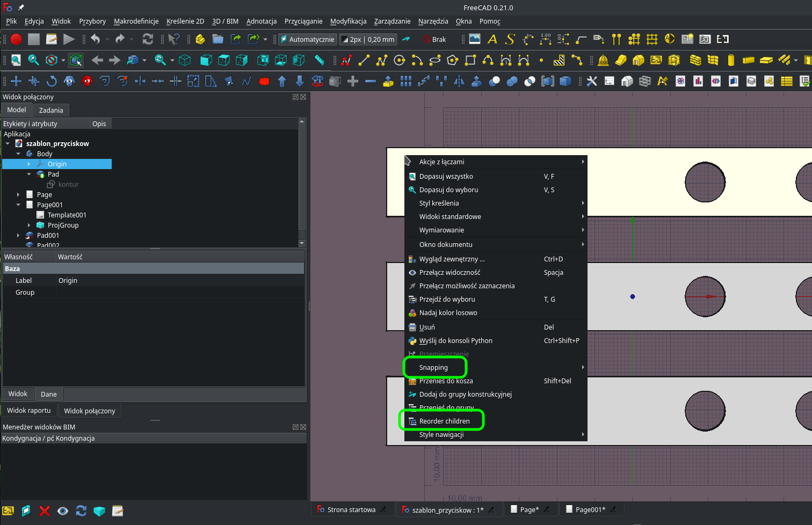Click the red macro record icon
The image size is (812, 525).
pos(16,39)
